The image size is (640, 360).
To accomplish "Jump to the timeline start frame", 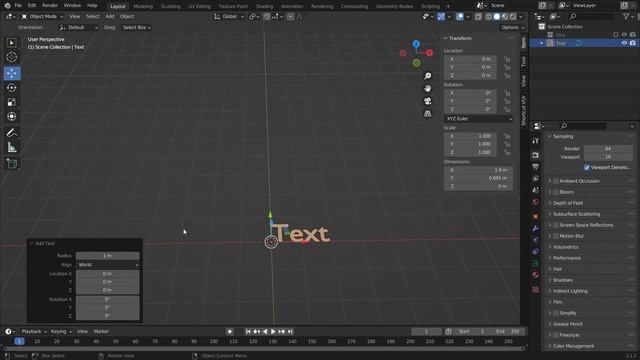I will pyautogui.click(x=248, y=331).
